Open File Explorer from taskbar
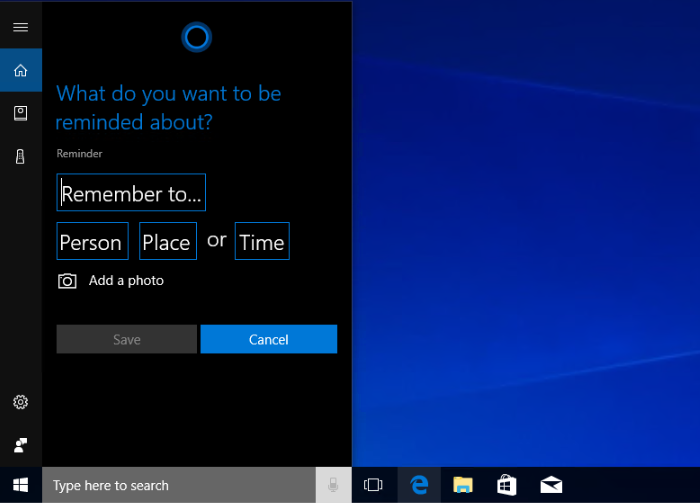Screen dimensions: 700x503 463,485
